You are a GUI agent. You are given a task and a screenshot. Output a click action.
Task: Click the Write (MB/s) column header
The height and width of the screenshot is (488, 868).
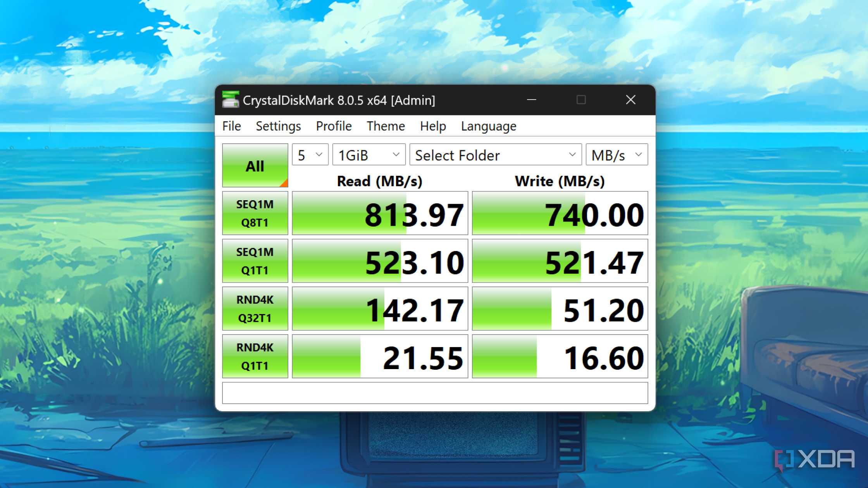560,181
